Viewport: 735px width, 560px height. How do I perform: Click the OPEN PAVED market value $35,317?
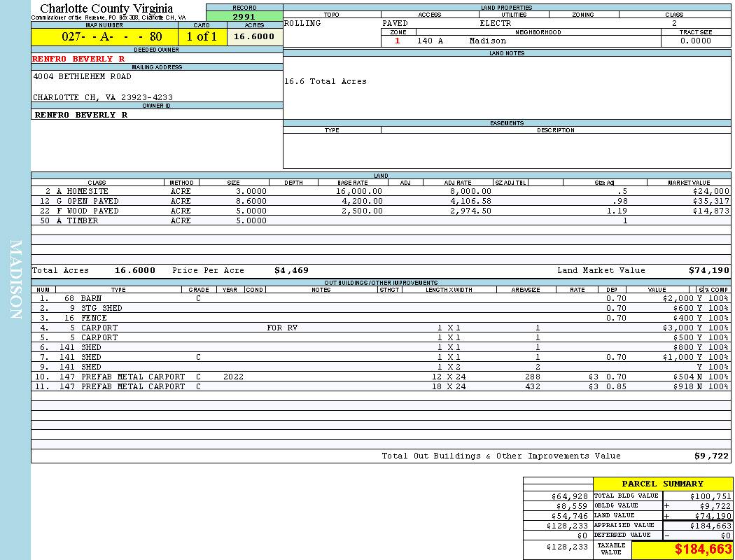click(710, 201)
